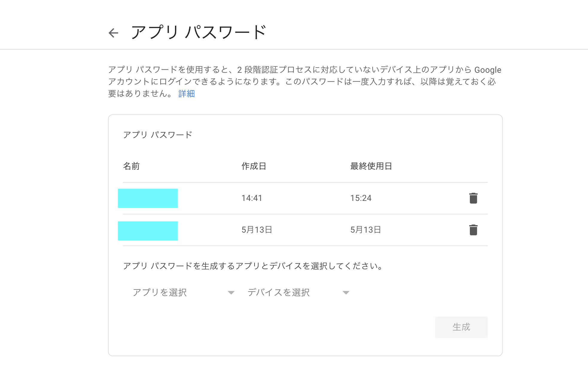Click the second row's masked password name

point(148,230)
